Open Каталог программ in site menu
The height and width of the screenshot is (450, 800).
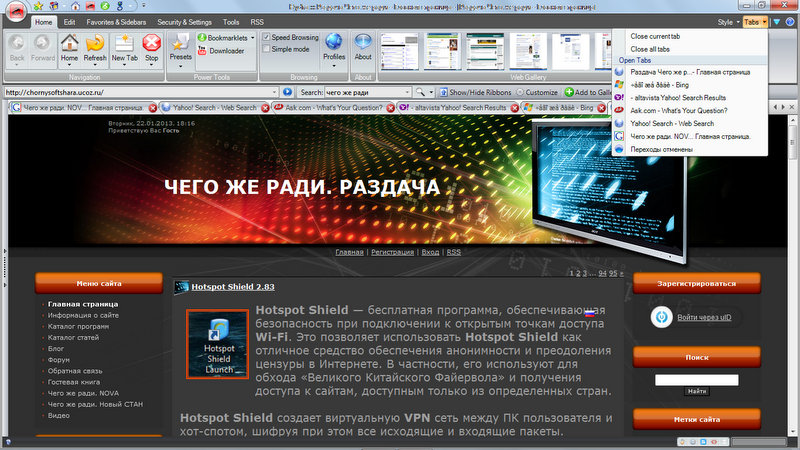(78, 327)
